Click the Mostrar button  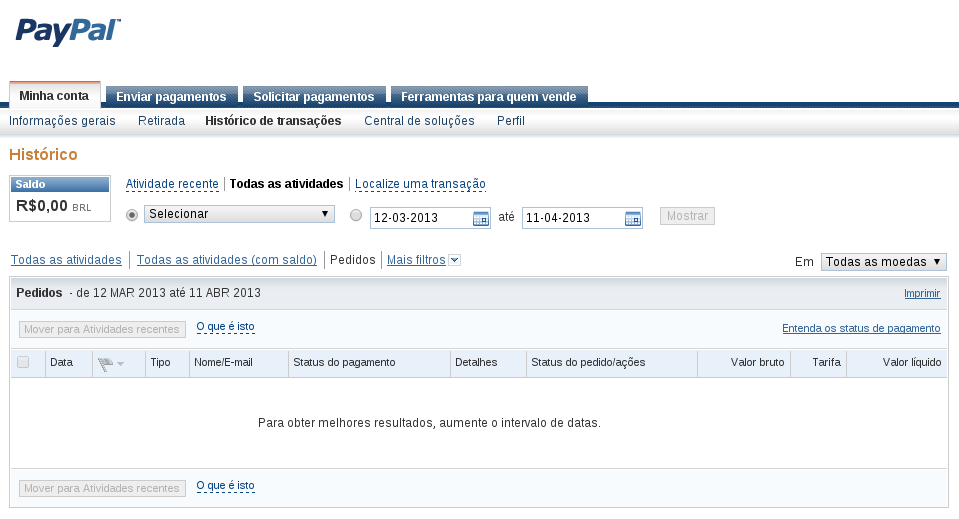[x=687, y=216]
